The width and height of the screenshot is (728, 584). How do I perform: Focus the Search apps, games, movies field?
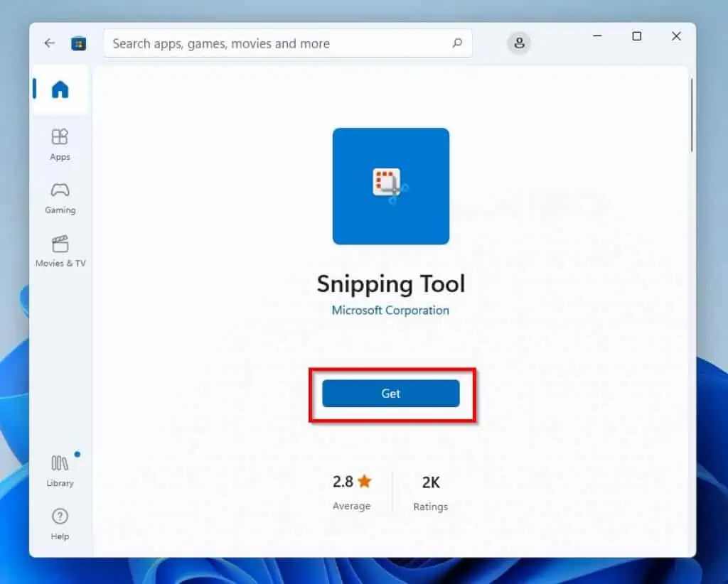point(277,43)
